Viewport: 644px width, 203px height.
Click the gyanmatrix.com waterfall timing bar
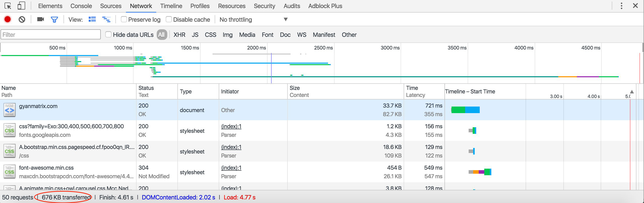pos(465,110)
